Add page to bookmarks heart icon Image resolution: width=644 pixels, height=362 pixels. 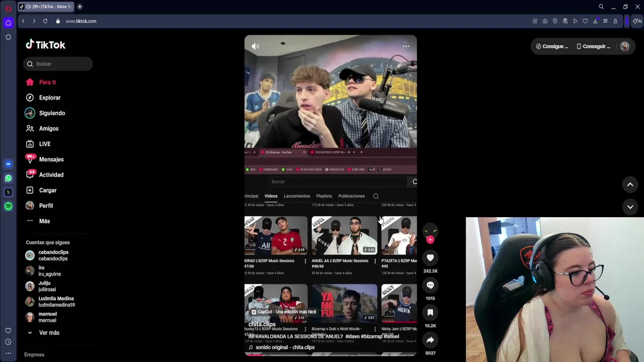(585, 21)
